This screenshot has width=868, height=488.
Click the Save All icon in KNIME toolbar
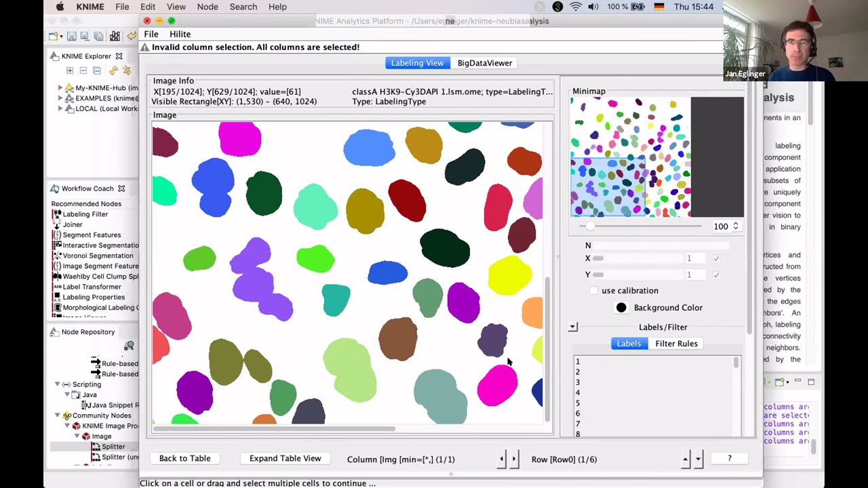point(98,36)
